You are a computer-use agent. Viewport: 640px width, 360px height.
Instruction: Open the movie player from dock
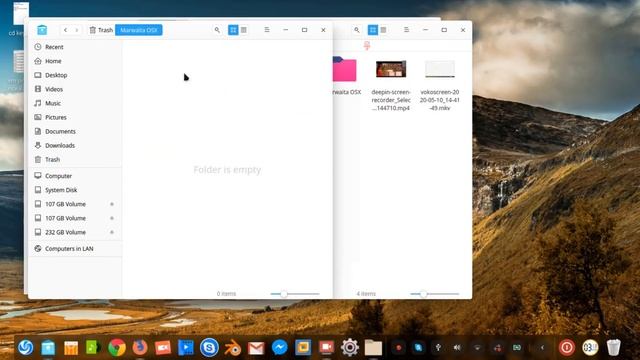point(186,348)
